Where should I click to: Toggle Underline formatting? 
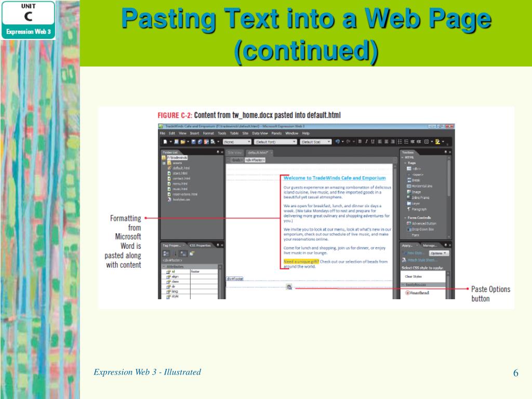pos(373,141)
